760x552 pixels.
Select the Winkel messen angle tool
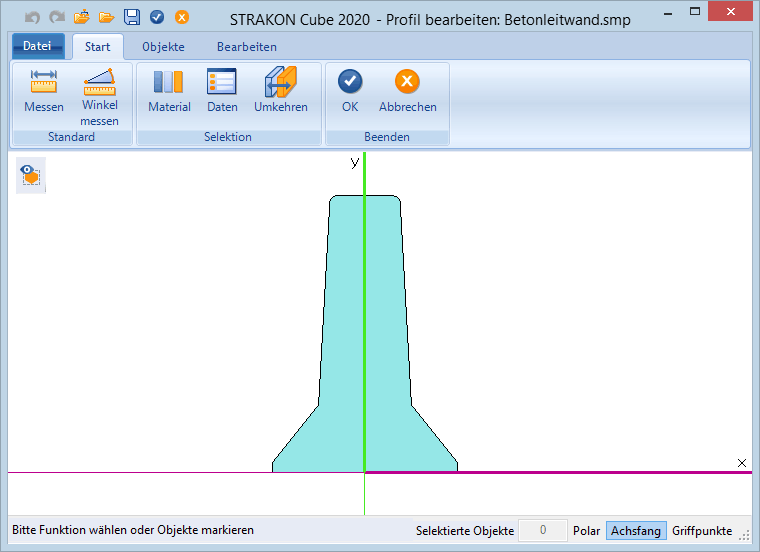click(99, 97)
